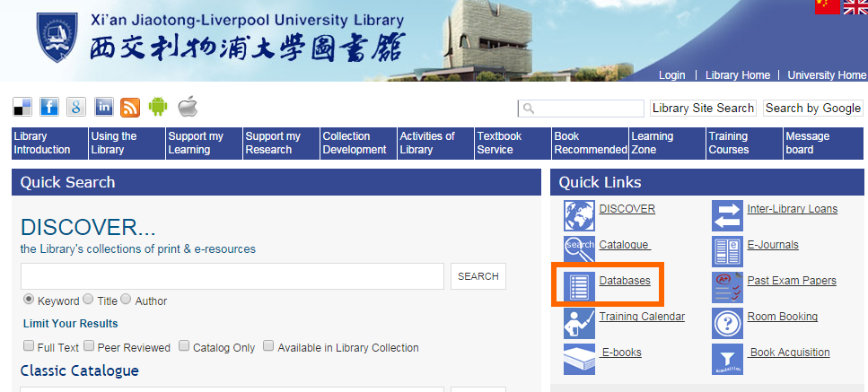Click the Inter-Library Loans arrows icon
The width and height of the screenshot is (868, 392).
[727, 215]
